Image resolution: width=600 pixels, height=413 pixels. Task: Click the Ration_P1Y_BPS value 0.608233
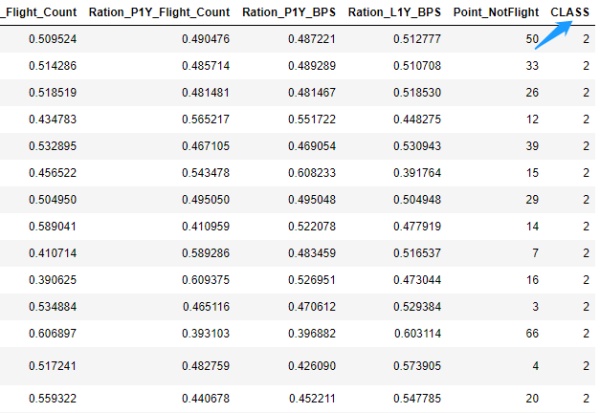pos(310,172)
